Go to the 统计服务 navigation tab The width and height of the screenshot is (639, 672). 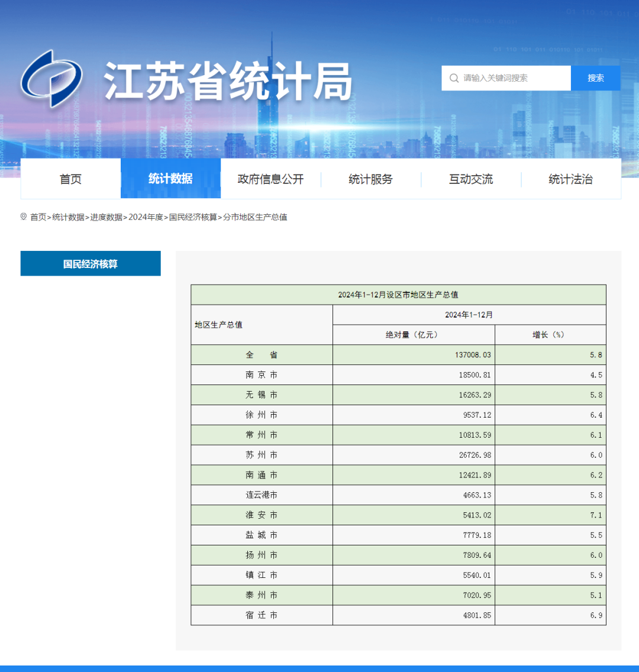click(x=370, y=179)
